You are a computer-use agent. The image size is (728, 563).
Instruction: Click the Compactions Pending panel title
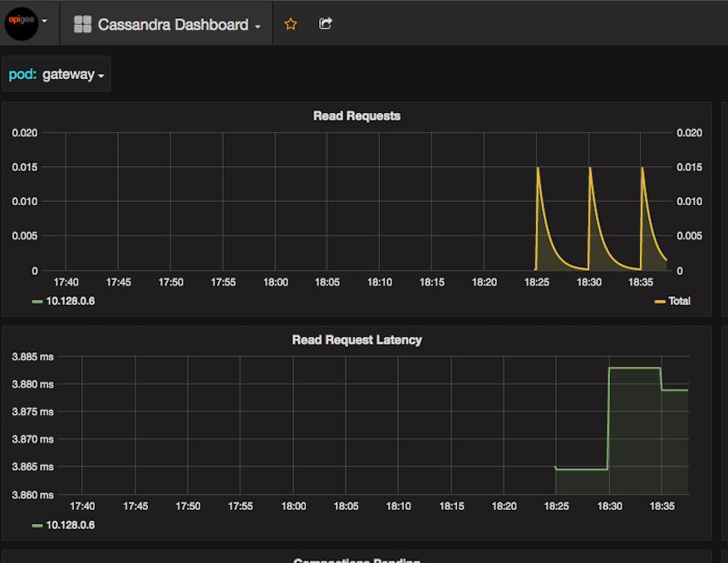(357, 560)
